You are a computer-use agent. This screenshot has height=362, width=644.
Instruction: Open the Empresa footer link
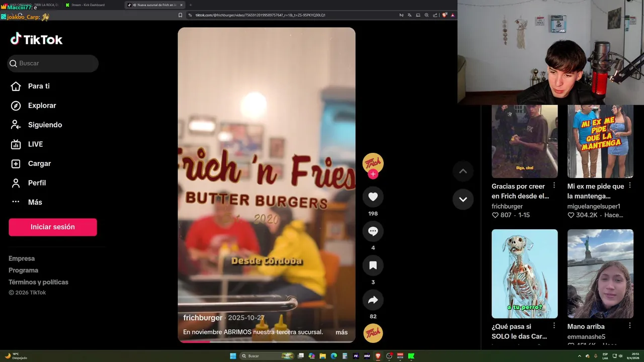[22, 258]
